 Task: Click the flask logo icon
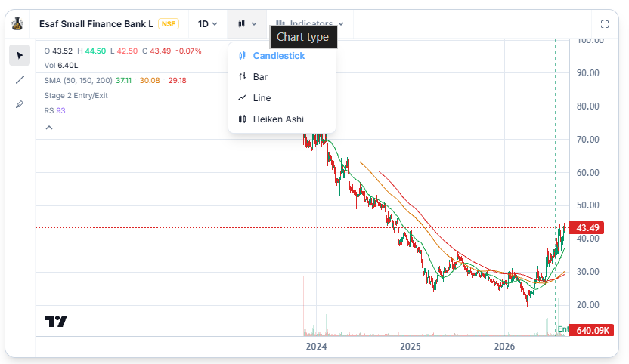click(x=17, y=24)
